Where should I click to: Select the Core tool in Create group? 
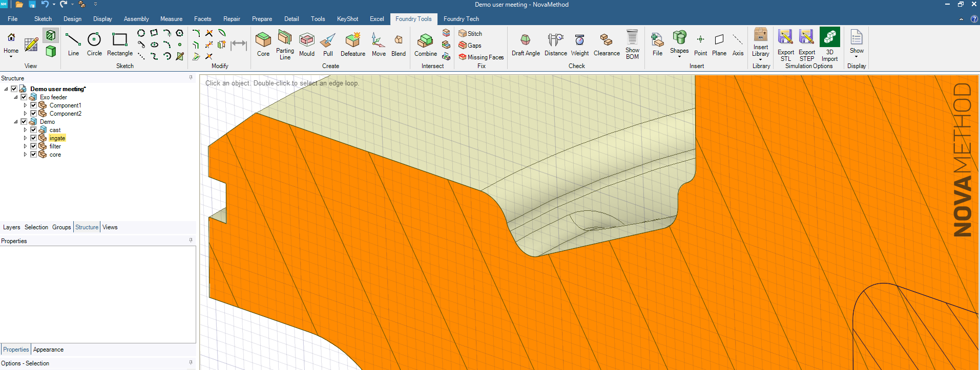point(263,44)
